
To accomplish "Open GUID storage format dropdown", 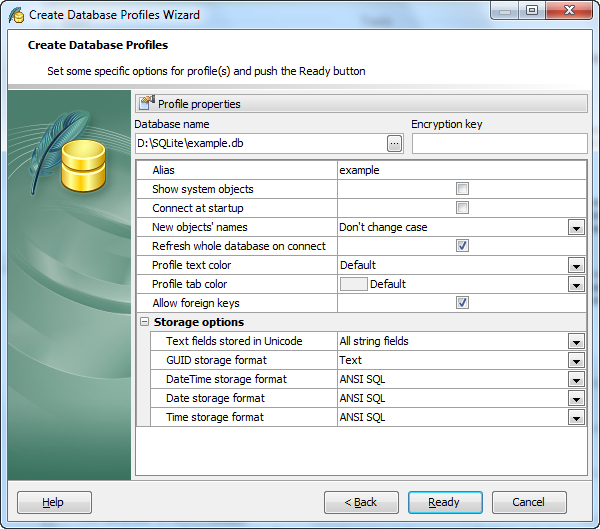I will pos(576,360).
